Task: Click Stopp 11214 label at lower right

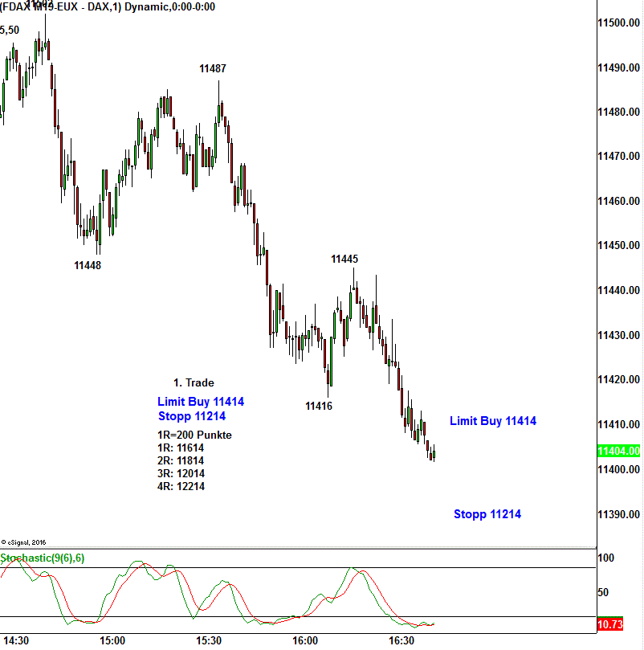Action: (x=487, y=514)
